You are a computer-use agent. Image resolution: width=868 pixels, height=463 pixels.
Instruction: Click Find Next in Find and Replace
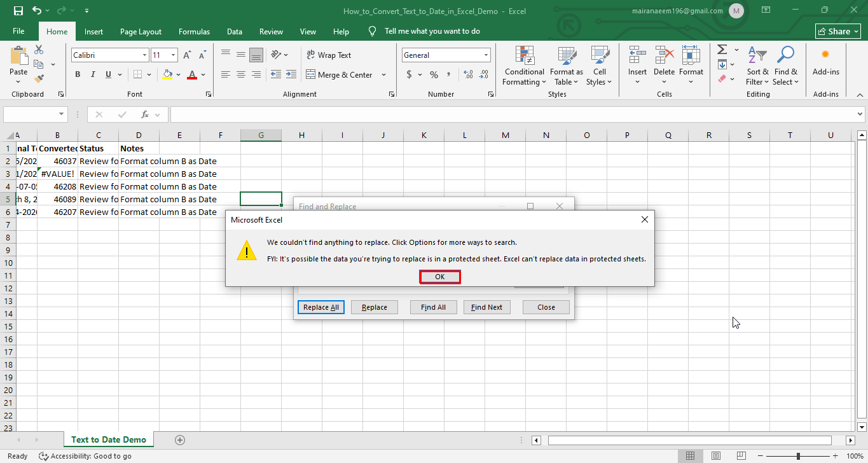(486, 307)
